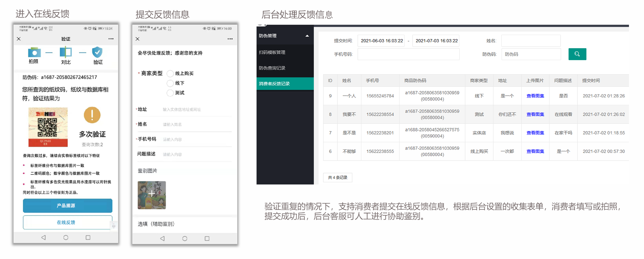Click phone number 15622238201
The height and width of the screenshot is (259, 644).
380,133
